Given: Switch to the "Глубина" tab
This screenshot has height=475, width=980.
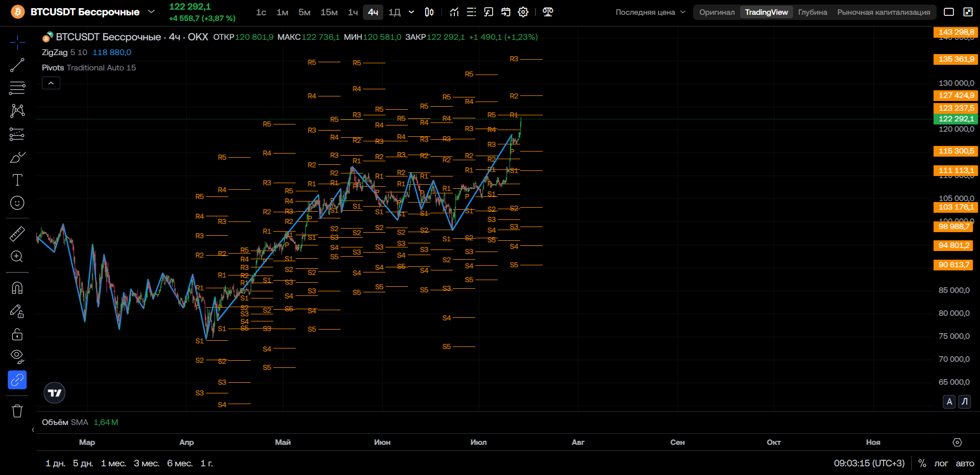Looking at the screenshot, I should tap(813, 12).
